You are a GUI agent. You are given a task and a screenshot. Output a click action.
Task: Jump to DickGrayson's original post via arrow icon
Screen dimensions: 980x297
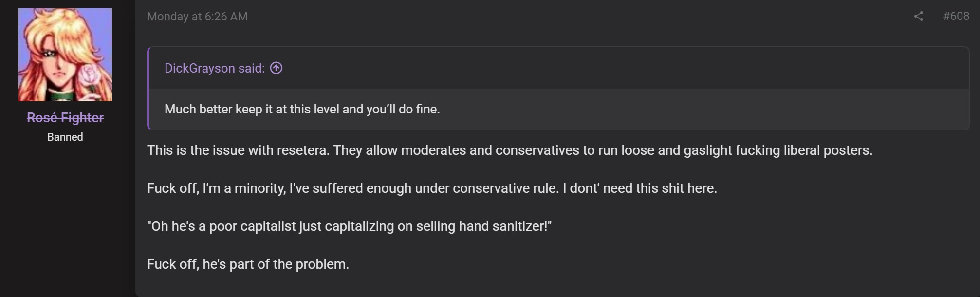[x=276, y=68]
